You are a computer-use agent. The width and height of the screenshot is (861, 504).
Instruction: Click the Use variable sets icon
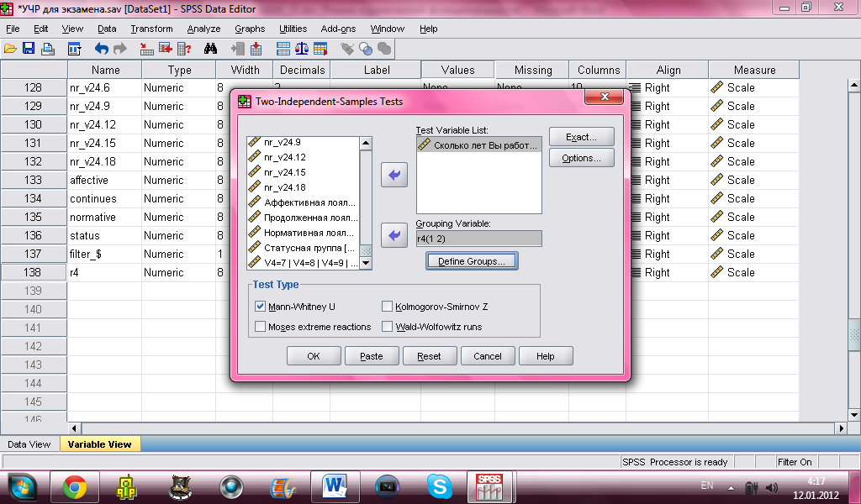pos(366,49)
